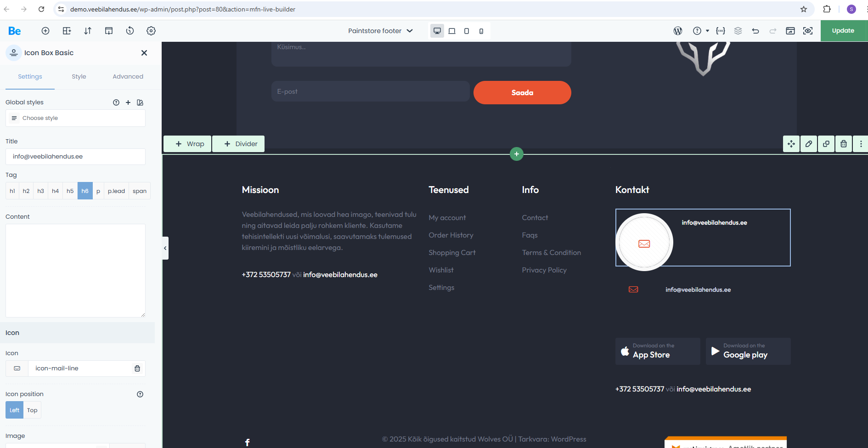This screenshot has height=448, width=868.
Task: Select the h3 tag option
Action: (41, 191)
